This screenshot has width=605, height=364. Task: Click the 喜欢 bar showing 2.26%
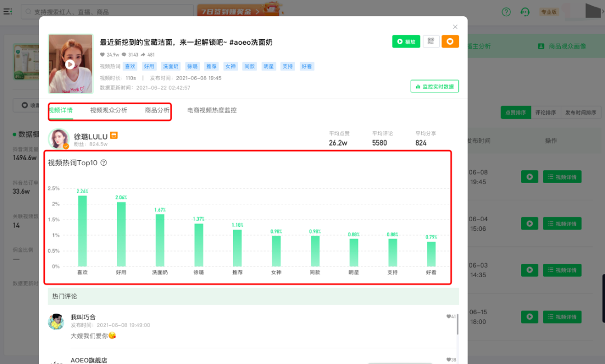[x=82, y=231]
